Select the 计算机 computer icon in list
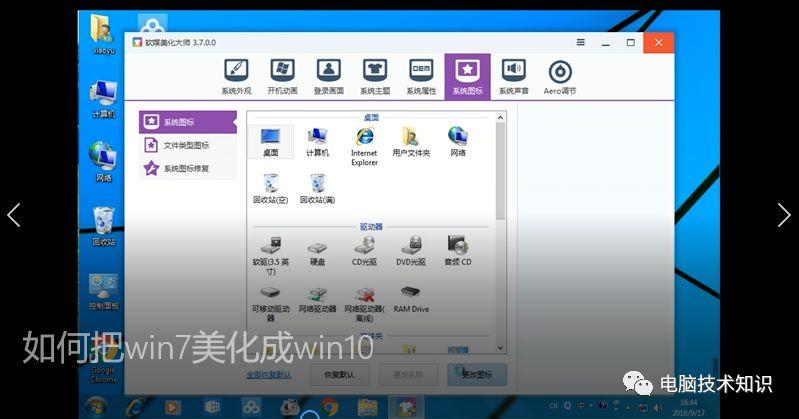 pos(317,142)
